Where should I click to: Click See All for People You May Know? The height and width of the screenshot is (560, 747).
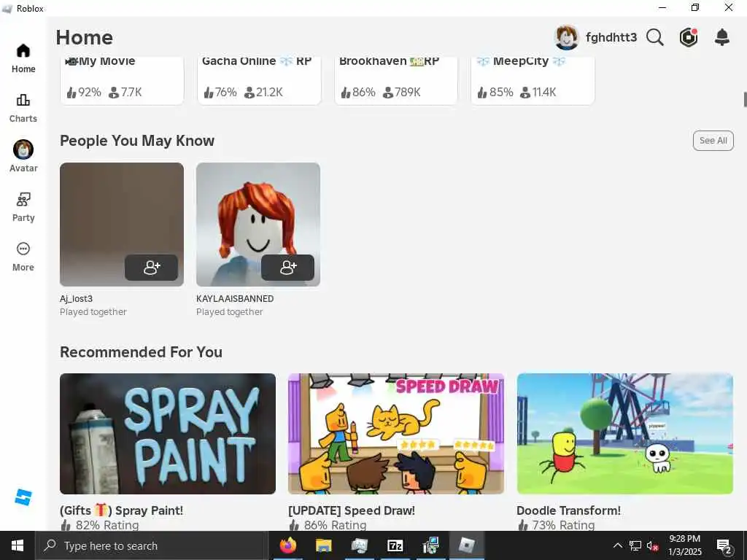tap(713, 141)
